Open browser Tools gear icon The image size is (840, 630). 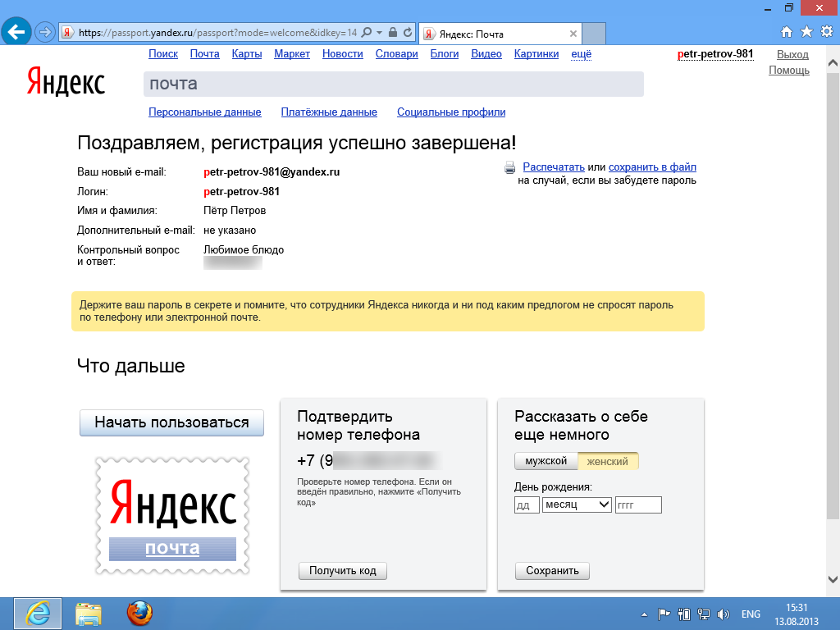[827, 32]
